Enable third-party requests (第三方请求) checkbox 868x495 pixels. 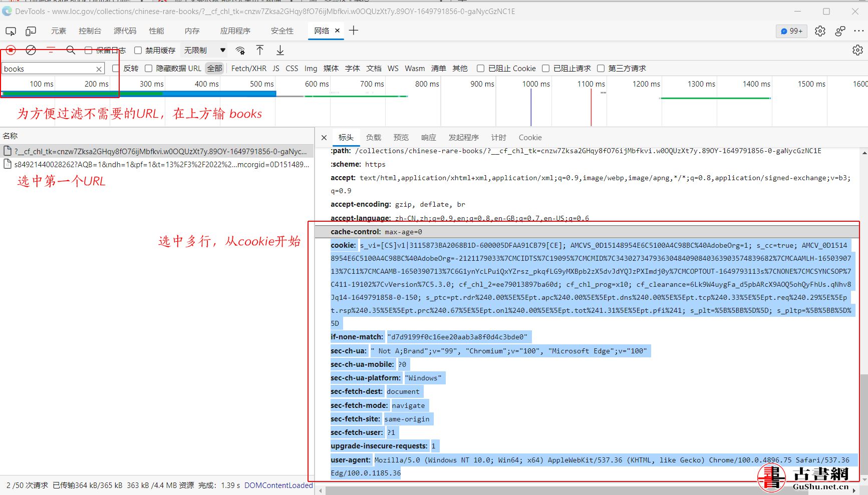click(x=601, y=69)
